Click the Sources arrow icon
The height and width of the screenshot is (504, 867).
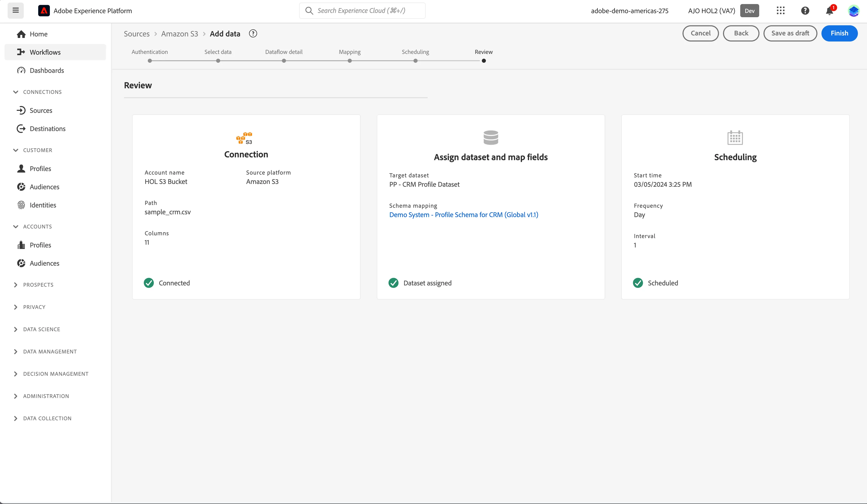(x=21, y=110)
